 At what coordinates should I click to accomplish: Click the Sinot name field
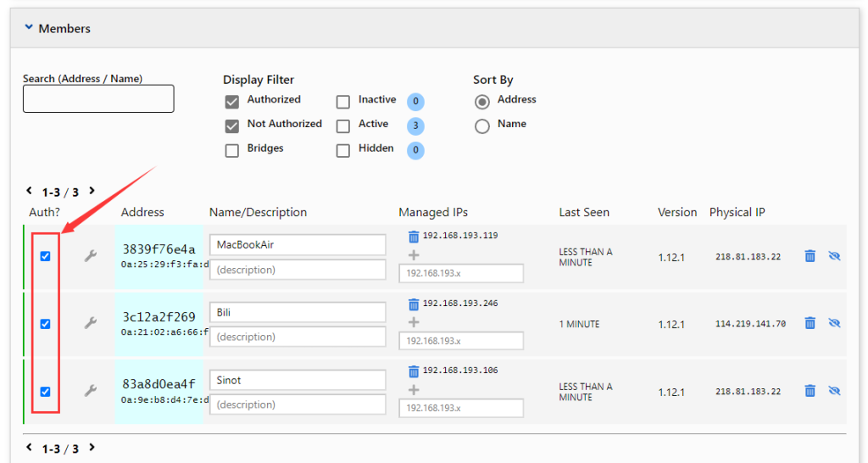(298, 380)
